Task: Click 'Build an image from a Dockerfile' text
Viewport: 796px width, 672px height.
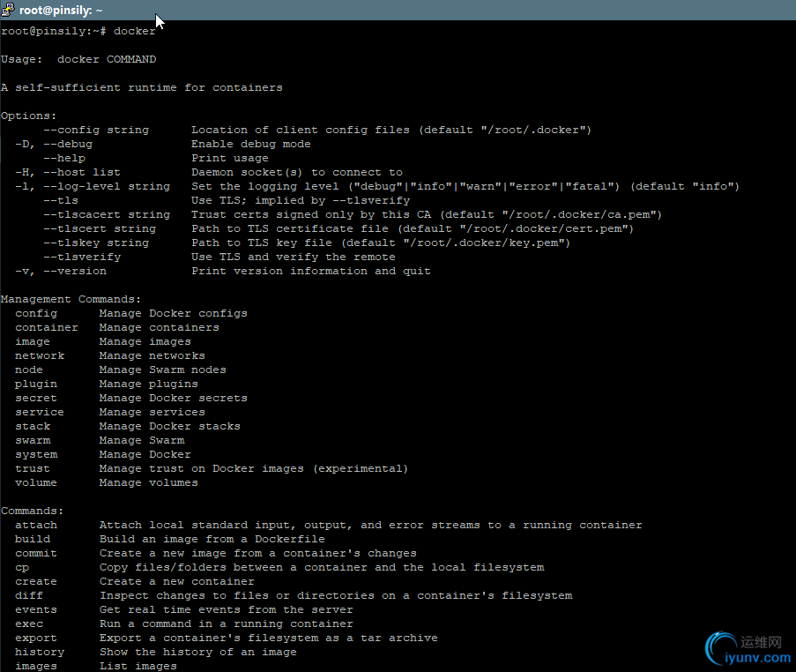Action: [x=212, y=540]
